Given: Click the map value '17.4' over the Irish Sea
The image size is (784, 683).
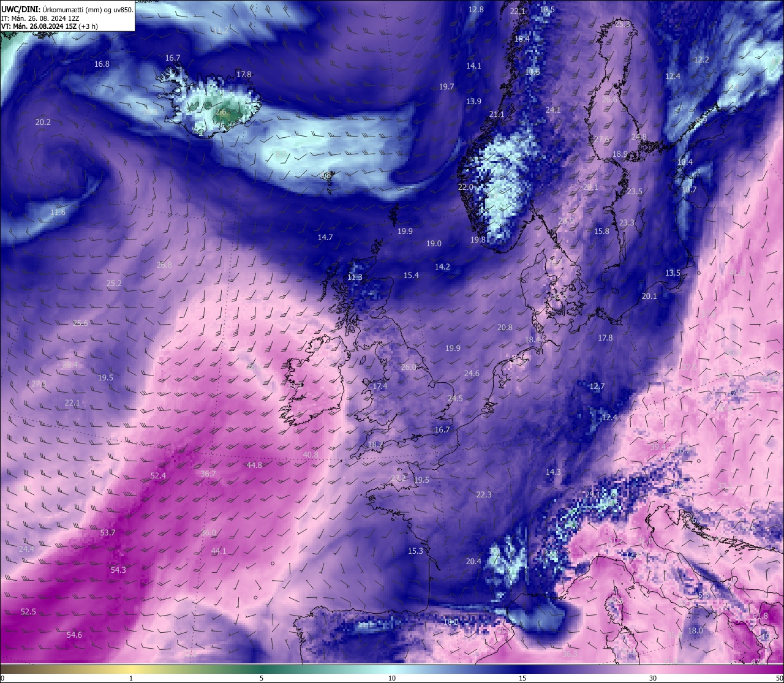Looking at the screenshot, I should [380, 387].
